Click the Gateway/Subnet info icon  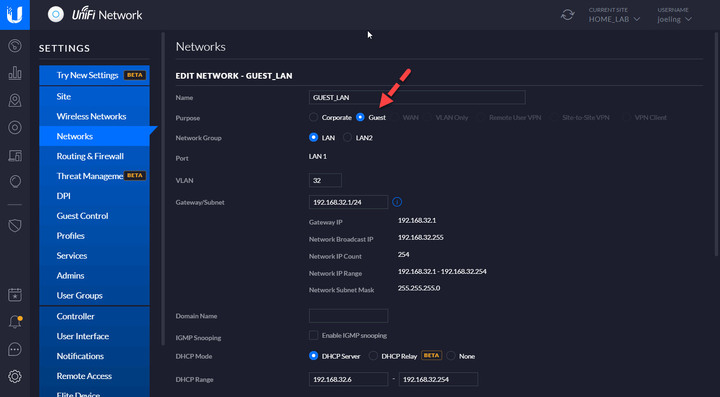397,202
